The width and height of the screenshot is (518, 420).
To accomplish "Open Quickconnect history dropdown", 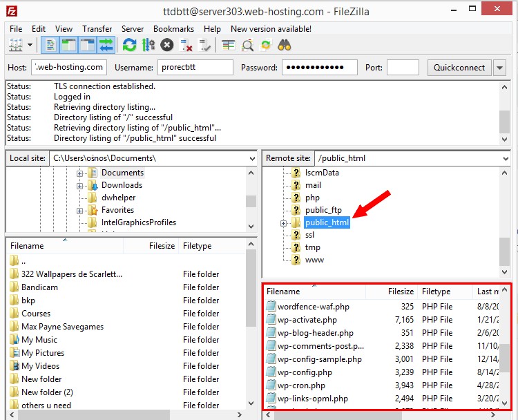I will pos(499,68).
